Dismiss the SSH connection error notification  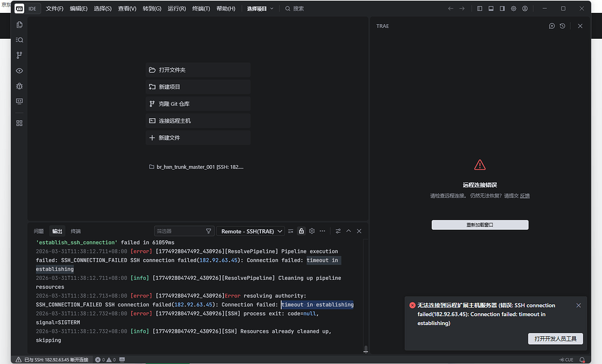(x=578, y=306)
